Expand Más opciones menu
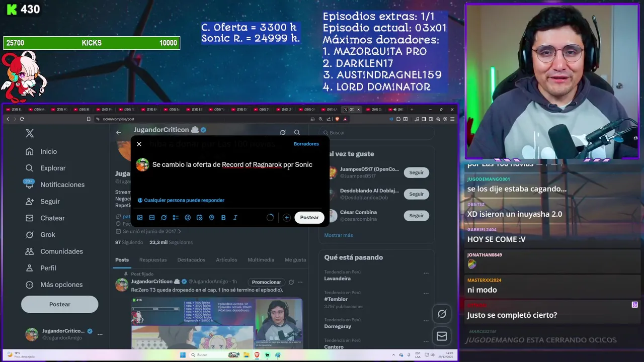This screenshot has height=362, width=644. (55, 285)
